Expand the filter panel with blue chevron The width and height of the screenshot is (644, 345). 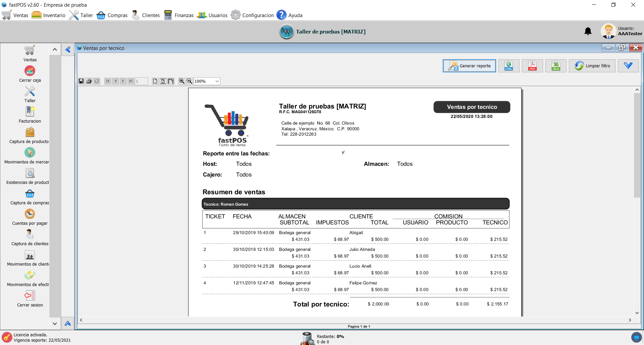coord(628,66)
